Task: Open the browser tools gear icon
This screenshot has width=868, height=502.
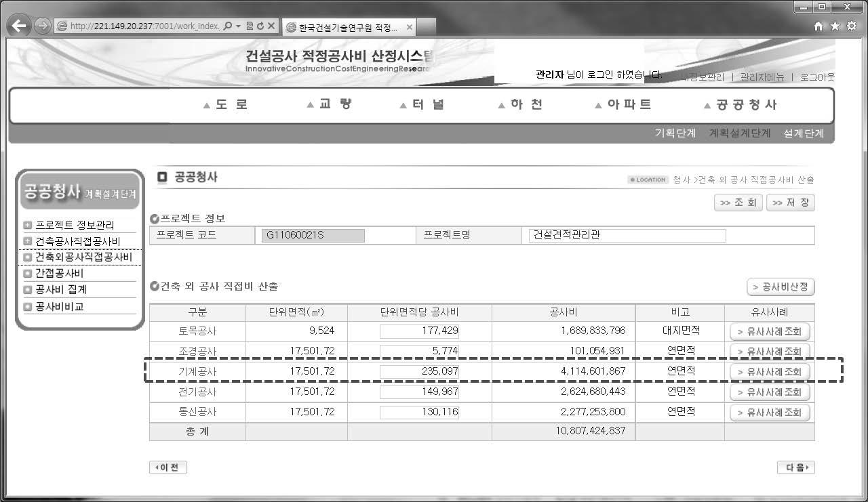Action: 851,26
